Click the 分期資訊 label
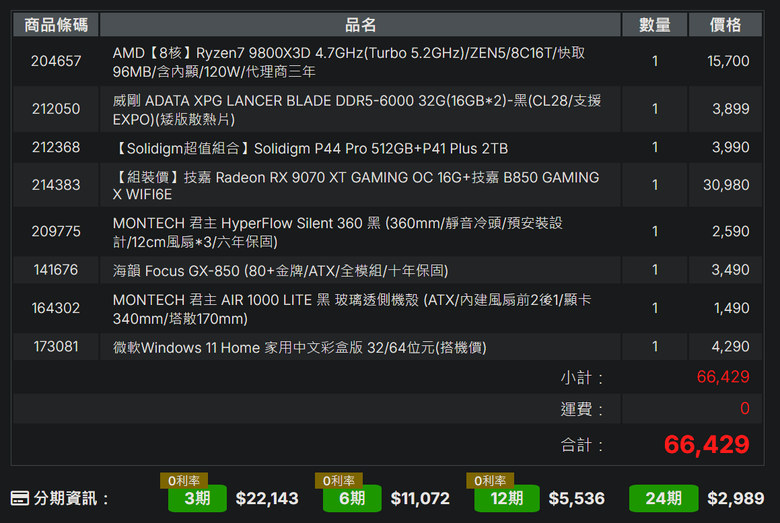 click(x=71, y=498)
